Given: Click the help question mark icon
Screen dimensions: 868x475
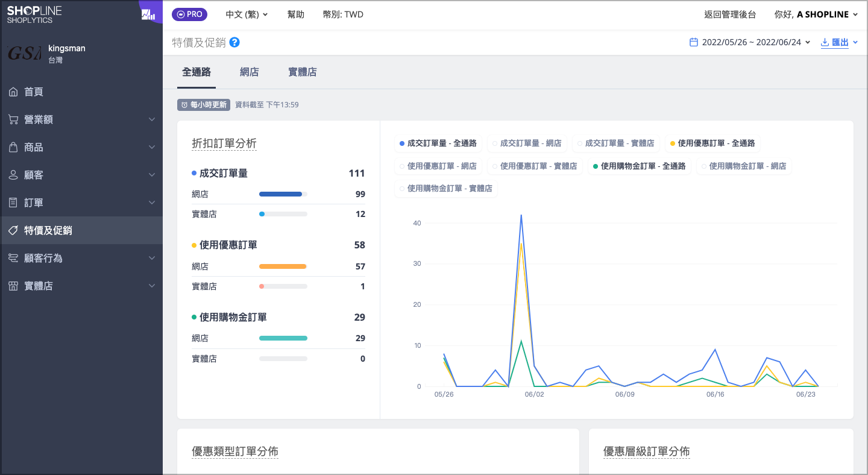Looking at the screenshot, I should point(234,42).
